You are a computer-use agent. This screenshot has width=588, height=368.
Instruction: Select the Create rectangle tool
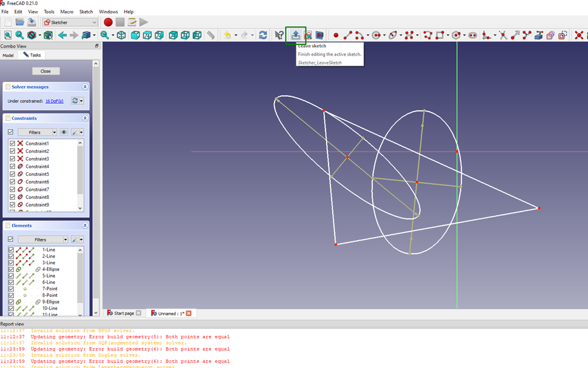coord(440,35)
